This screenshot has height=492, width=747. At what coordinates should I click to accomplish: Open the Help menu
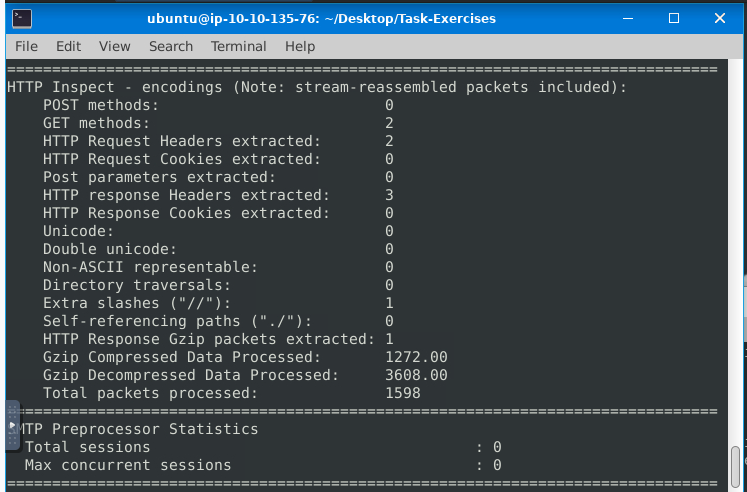(x=300, y=46)
